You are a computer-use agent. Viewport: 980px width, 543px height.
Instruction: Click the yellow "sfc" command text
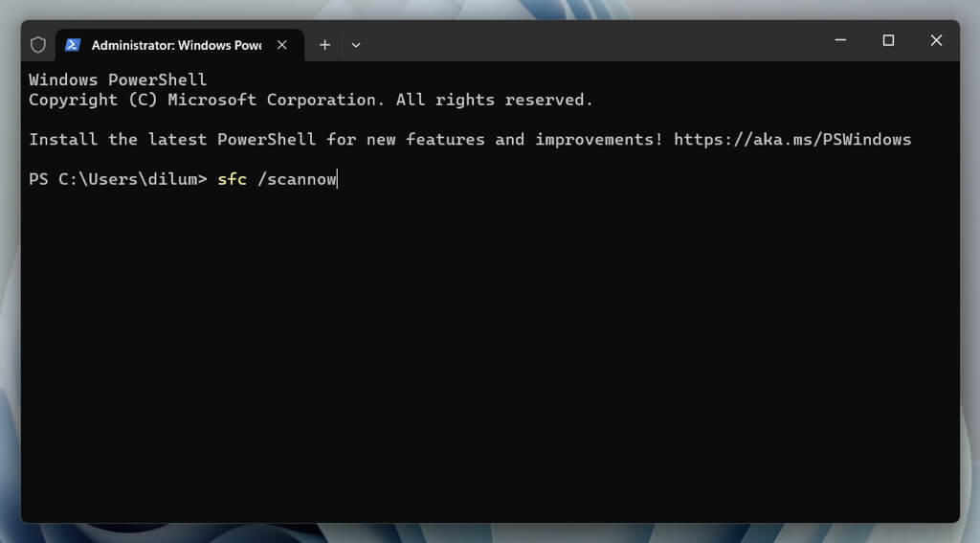(232, 179)
